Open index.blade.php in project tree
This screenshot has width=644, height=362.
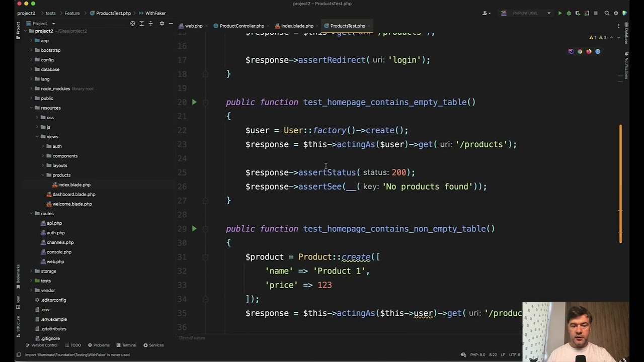click(71, 185)
